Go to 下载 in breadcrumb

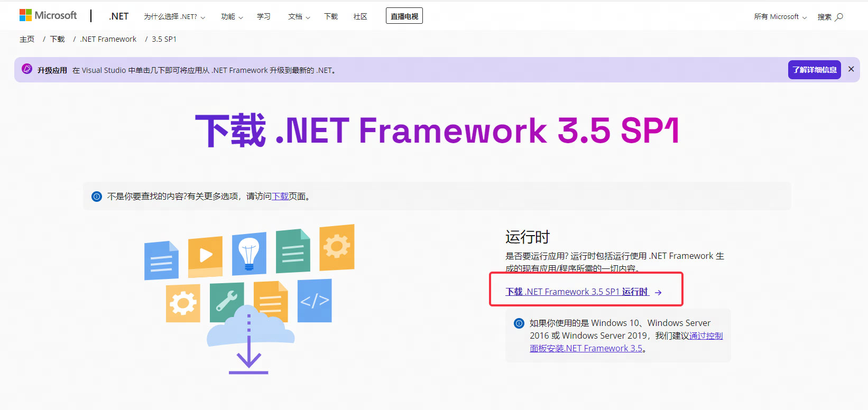(x=57, y=39)
